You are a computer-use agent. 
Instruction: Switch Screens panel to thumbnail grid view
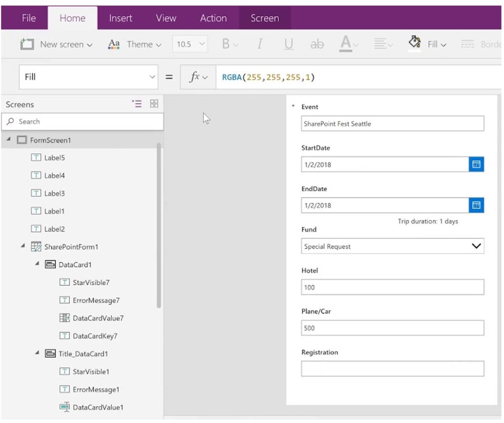click(x=154, y=104)
